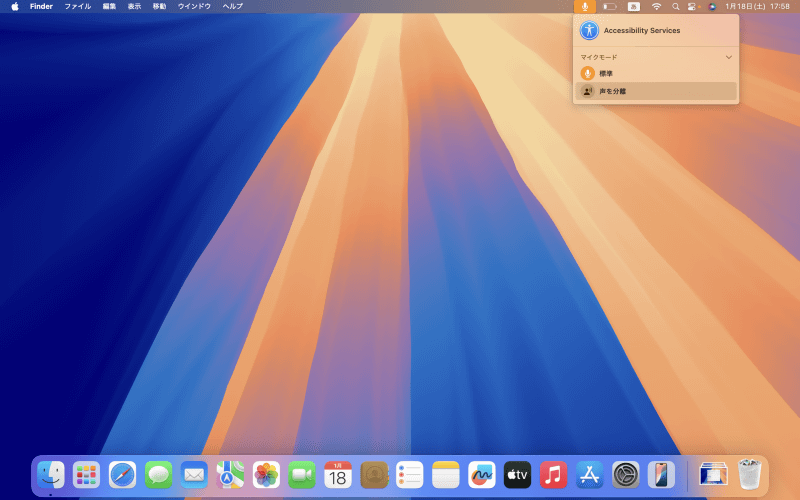Open Reminders from the Dock

[x=410, y=475]
